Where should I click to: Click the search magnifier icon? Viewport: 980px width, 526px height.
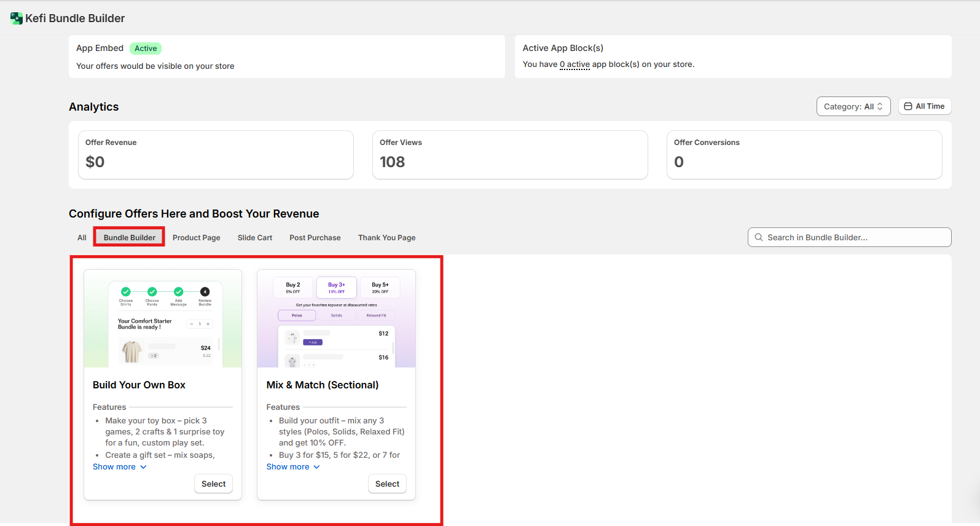(x=759, y=237)
